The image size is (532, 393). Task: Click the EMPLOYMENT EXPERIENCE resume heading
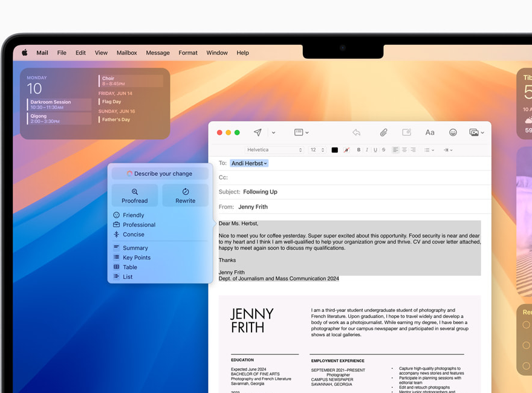click(x=337, y=361)
